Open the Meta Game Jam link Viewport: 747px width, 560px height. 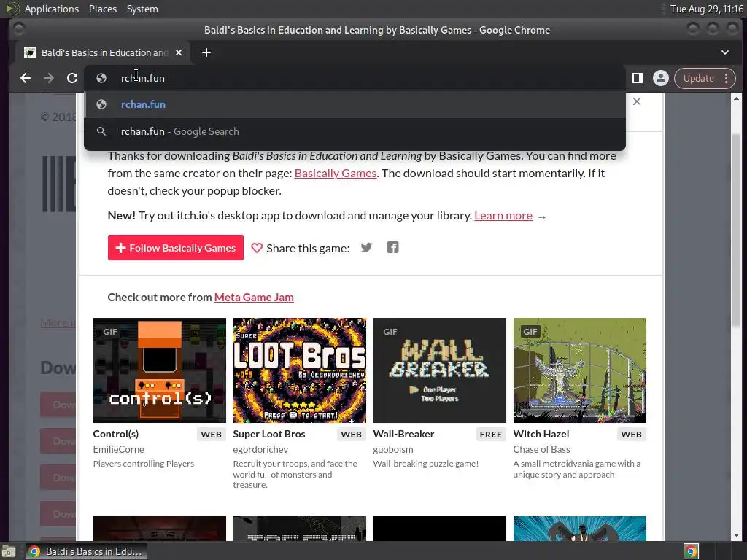254,297
